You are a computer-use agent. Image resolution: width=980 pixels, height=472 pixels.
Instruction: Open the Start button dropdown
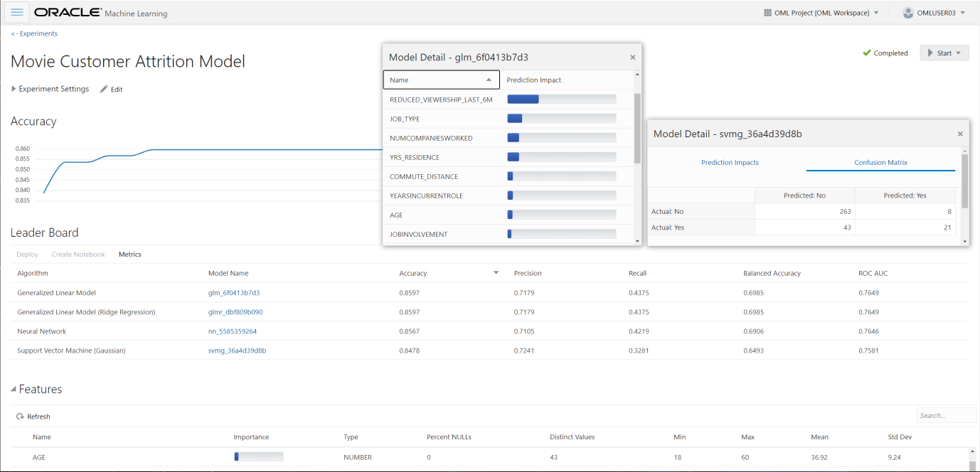958,53
